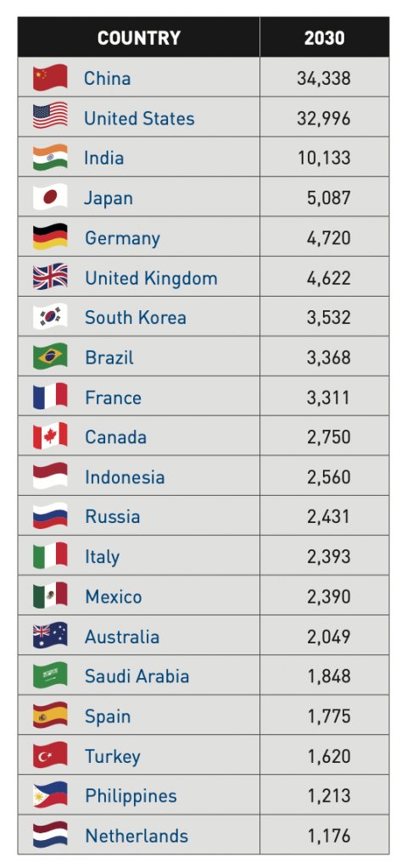Click the Philippines flag icon
Viewport: 407px width, 868px height.
(50, 795)
